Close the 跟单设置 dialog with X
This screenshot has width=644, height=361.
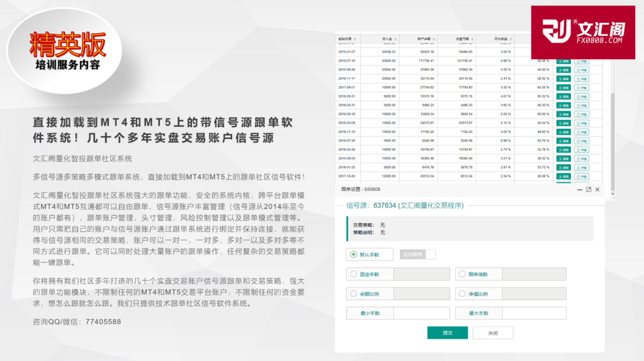tap(597, 189)
